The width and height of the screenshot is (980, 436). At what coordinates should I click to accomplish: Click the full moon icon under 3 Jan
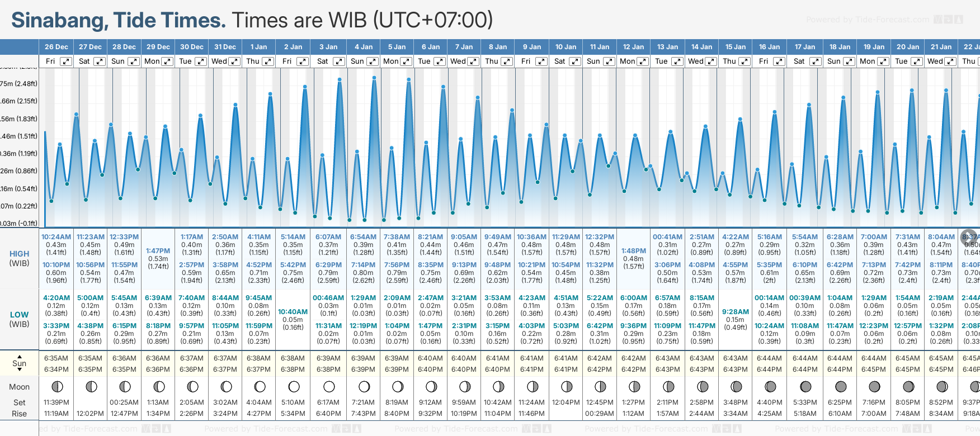[x=329, y=387]
